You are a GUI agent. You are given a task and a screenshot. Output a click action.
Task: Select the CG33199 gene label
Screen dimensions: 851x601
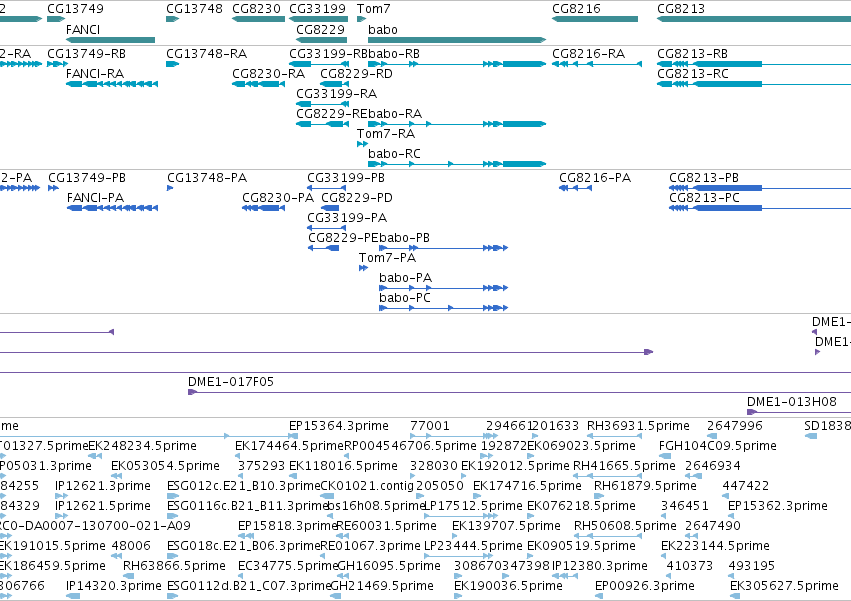coord(317,9)
